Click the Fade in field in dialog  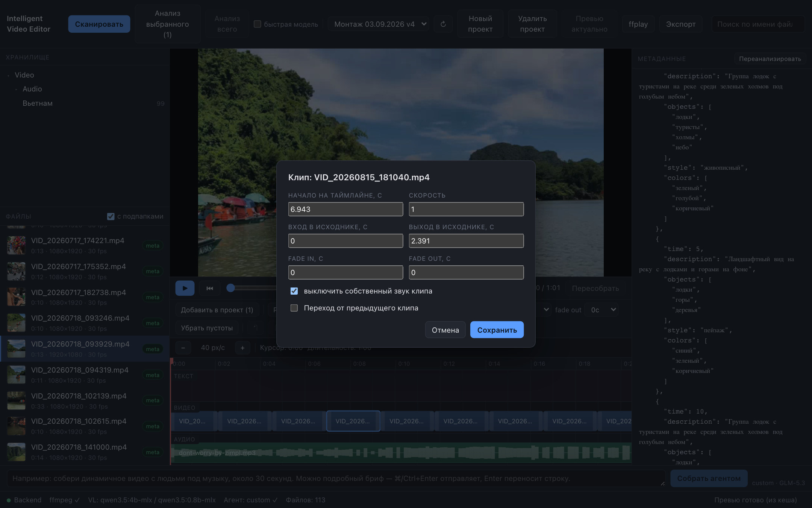coord(345,272)
